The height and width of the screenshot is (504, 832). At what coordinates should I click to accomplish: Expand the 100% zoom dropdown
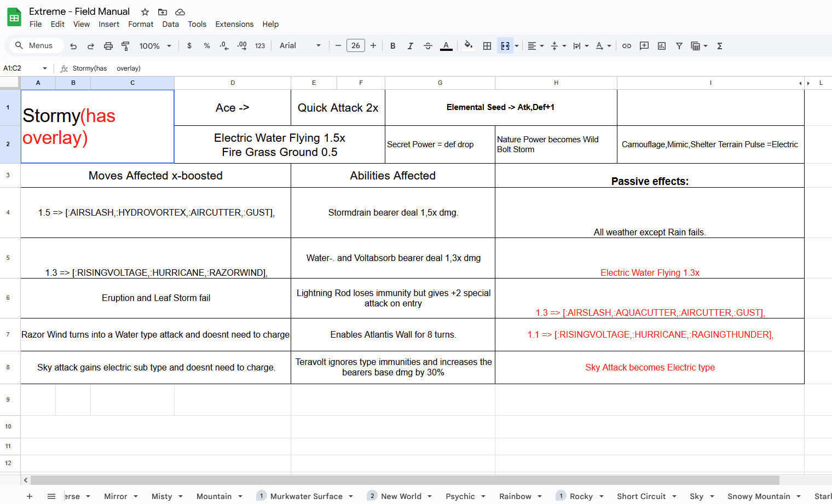tap(155, 46)
